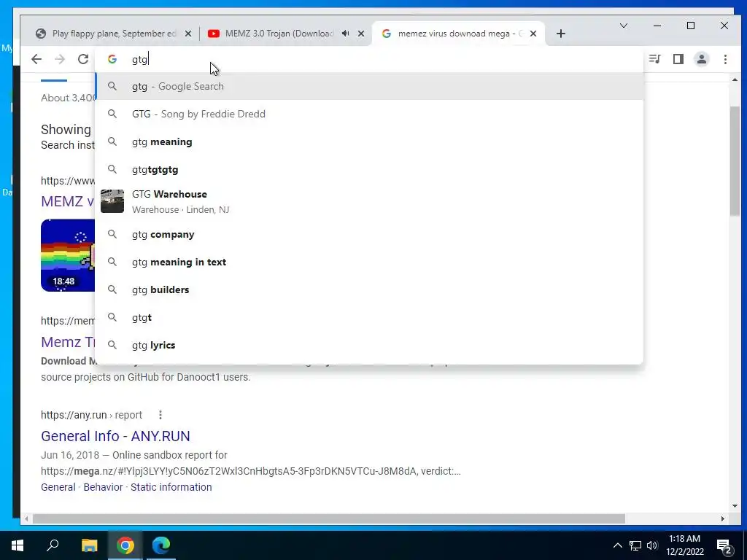This screenshot has height=560, width=747.
Task: Click Chrome icon in the taskbar
Action: coord(125,545)
